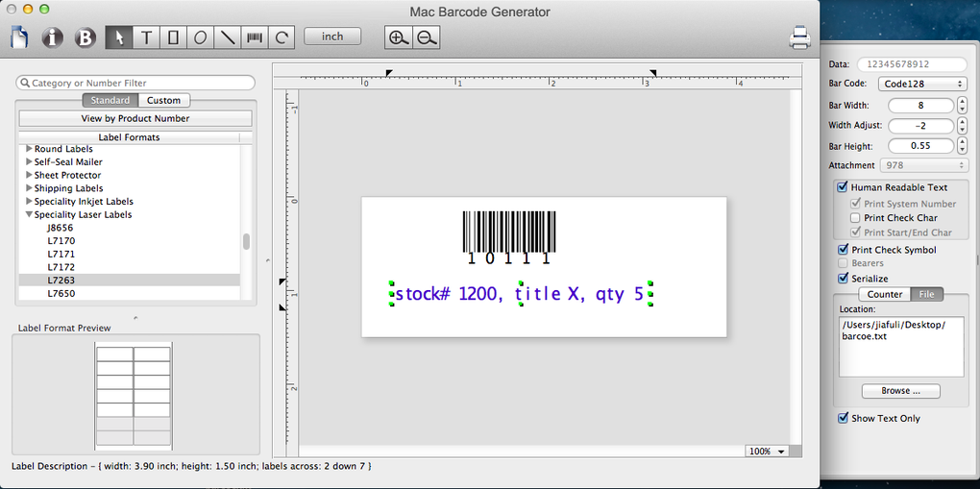The width and height of the screenshot is (980, 489).
Task: Click the zoom out magnifier
Action: click(x=427, y=37)
